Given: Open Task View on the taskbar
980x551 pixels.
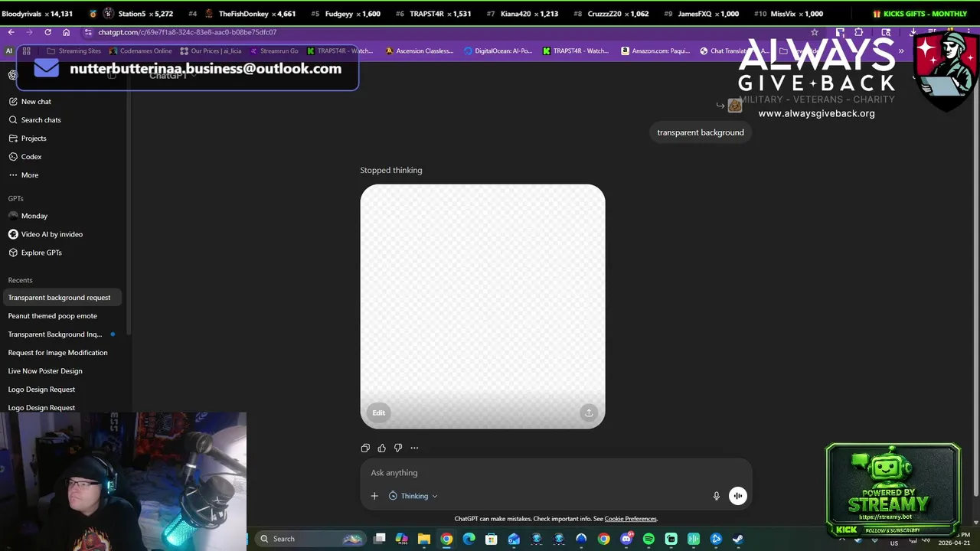Looking at the screenshot, I should tap(379, 539).
